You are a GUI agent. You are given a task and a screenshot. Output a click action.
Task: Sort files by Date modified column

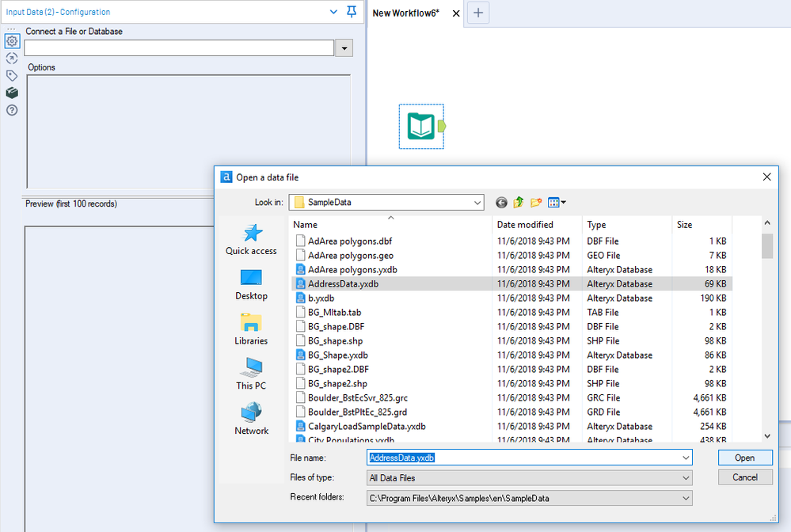pos(537,225)
